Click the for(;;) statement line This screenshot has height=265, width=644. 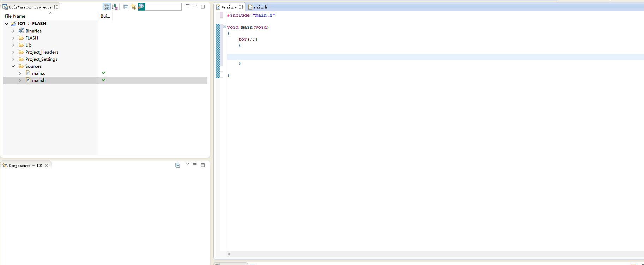pos(248,39)
